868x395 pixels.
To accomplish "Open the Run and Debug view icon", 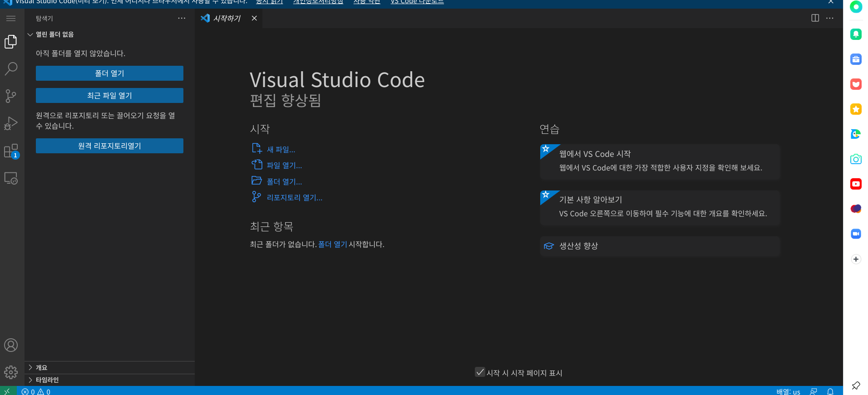I will click(11, 123).
